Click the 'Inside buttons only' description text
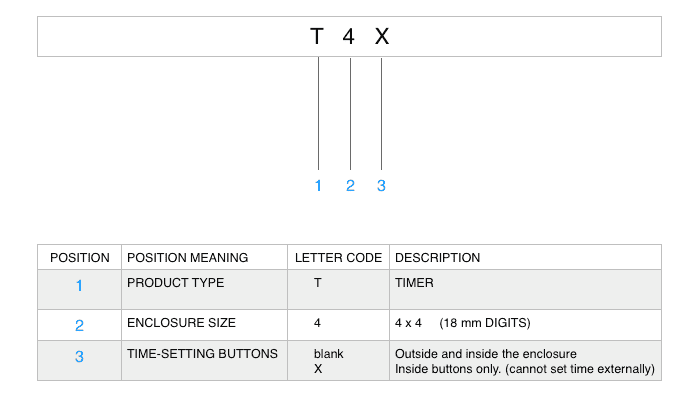This screenshot has width=692, height=405. coord(525,369)
